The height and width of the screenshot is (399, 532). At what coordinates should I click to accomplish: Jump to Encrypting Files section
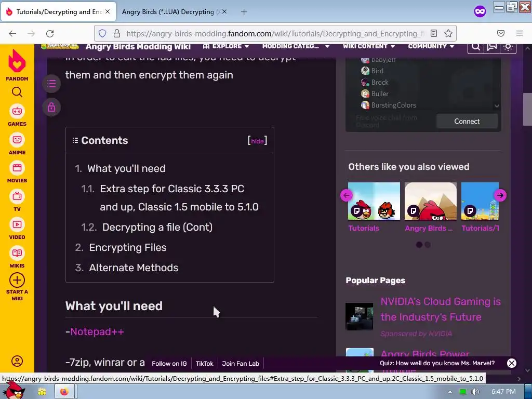[128, 247]
